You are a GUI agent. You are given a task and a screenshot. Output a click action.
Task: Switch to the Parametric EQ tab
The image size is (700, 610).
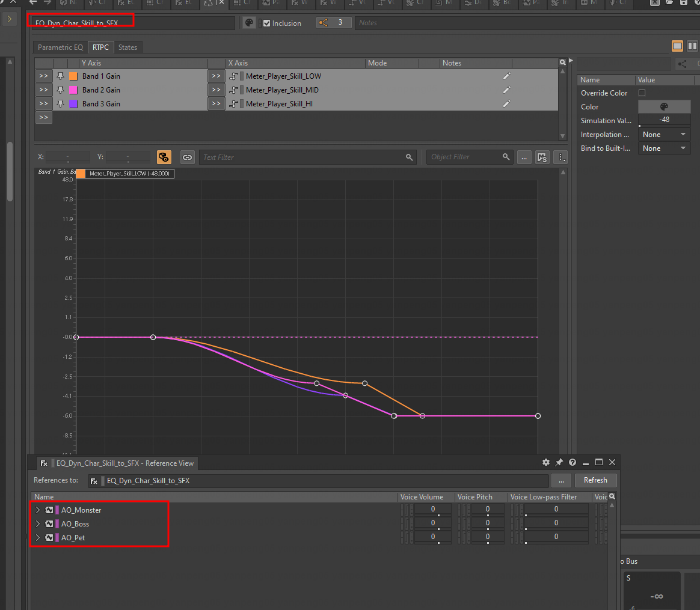pyautogui.click(x=60, y=47)
